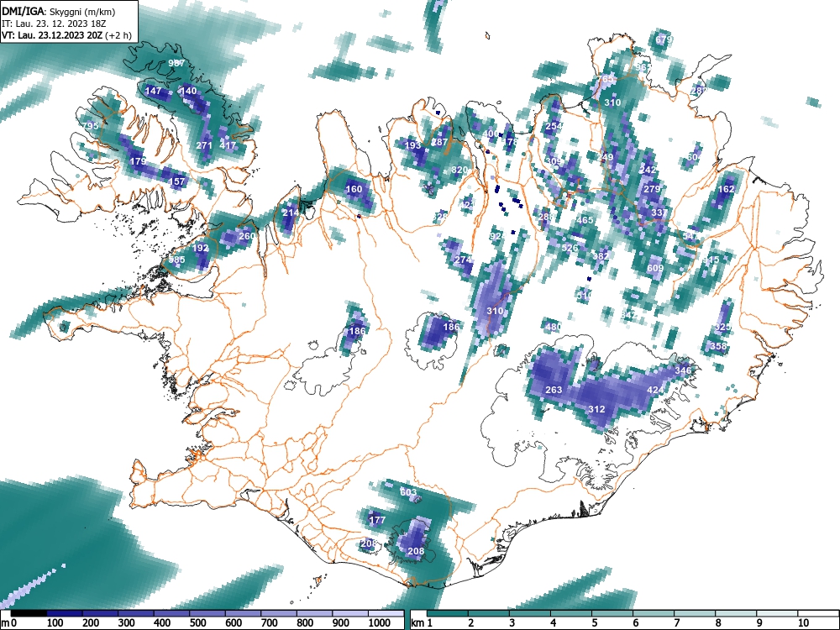Click the 358 visibility value

point(718,347)
